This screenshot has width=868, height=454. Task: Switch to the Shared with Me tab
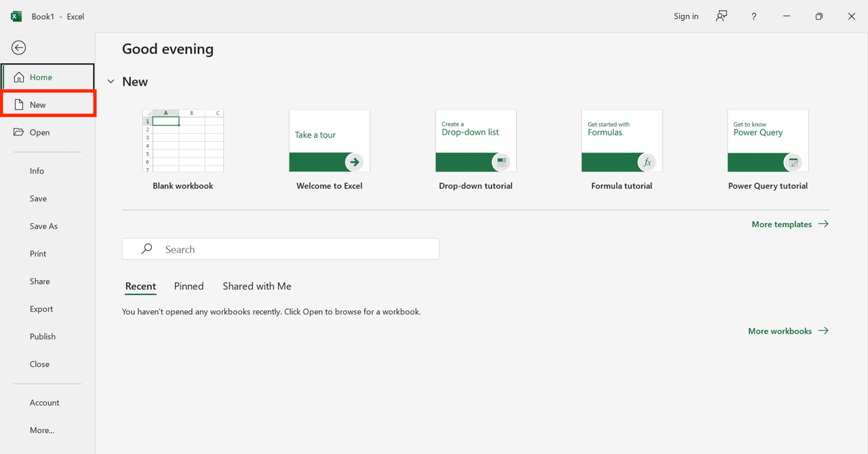point(257,286)
